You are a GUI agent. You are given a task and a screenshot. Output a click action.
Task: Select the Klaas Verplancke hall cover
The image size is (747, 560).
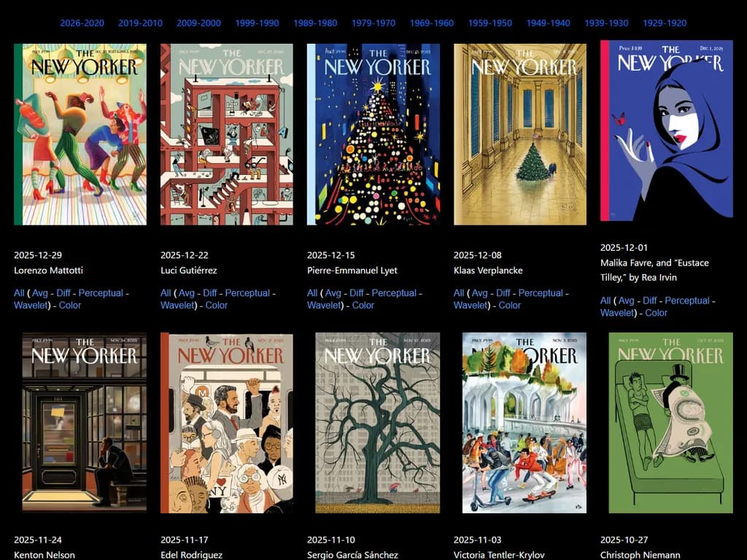point(520,134)
